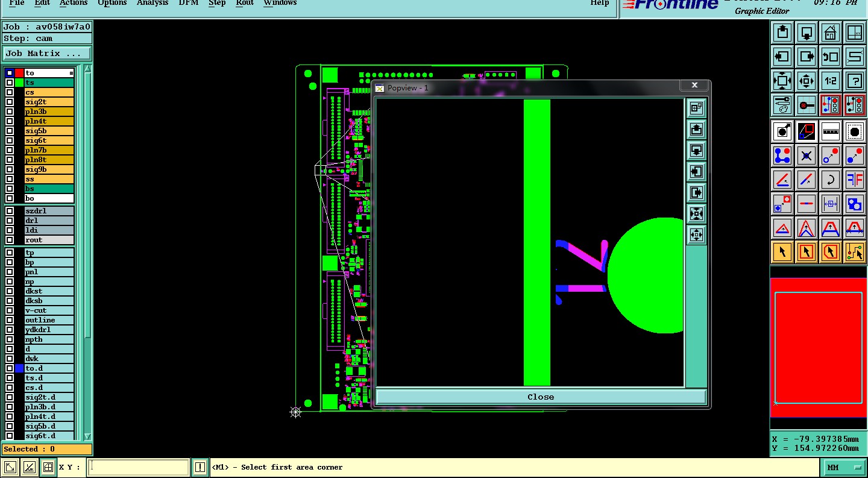Click the wrench and palette settings icon

tap(782, 105)
